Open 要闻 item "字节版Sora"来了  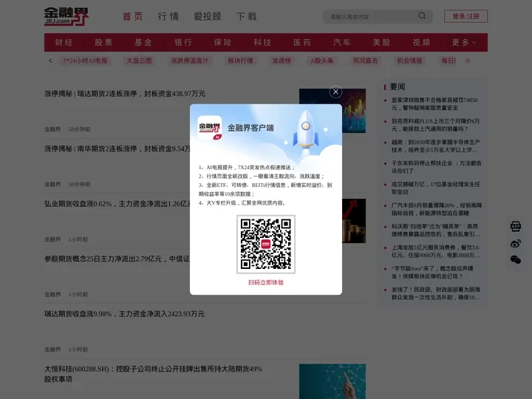point(432,272)
